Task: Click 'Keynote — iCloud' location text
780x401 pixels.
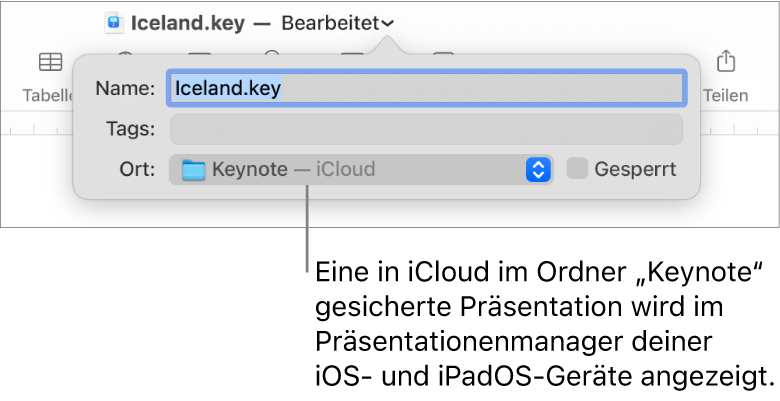Action: (293, 170)
